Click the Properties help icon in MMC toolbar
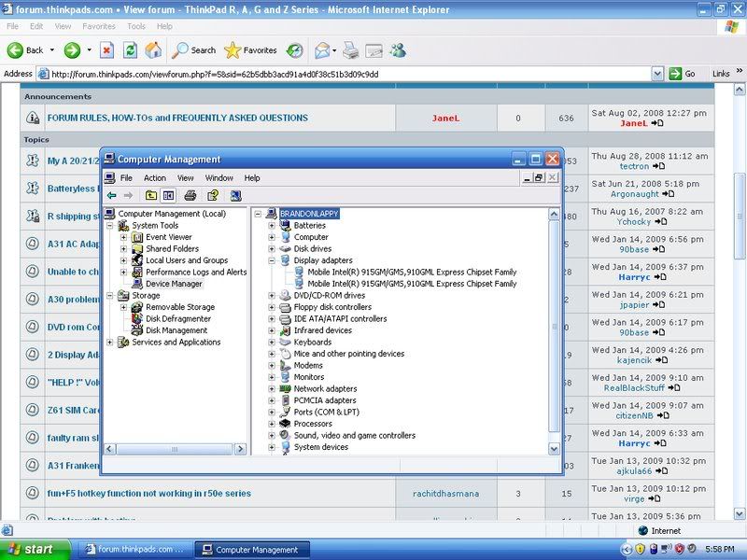 (x=213, y=195)
